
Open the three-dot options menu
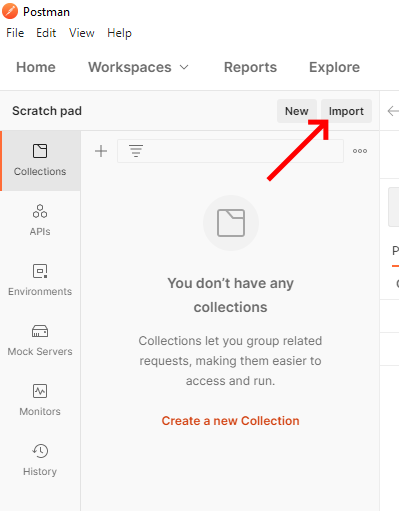360,151
